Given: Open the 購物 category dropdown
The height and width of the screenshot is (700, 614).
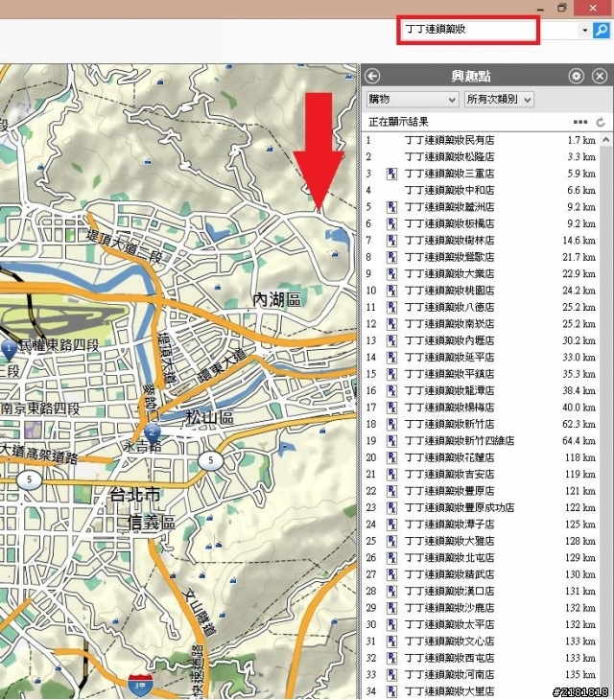Looking at the screenshot, I should [x=413, y=99].
